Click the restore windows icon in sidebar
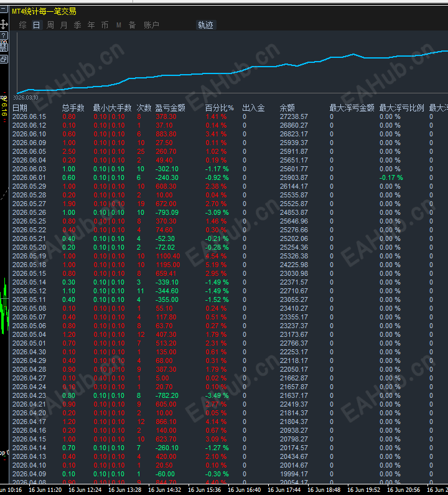448x495 pixels. pyautogui.click(x=4, y=59)
